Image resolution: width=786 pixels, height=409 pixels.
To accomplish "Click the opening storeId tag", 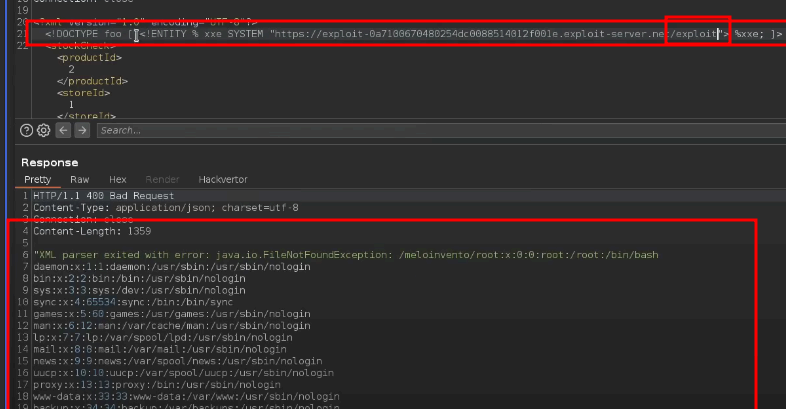I will 84,93.
